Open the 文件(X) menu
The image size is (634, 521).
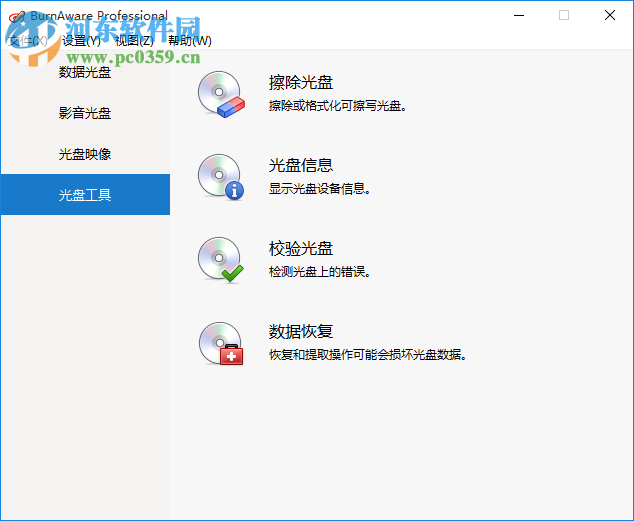point(27,40)
